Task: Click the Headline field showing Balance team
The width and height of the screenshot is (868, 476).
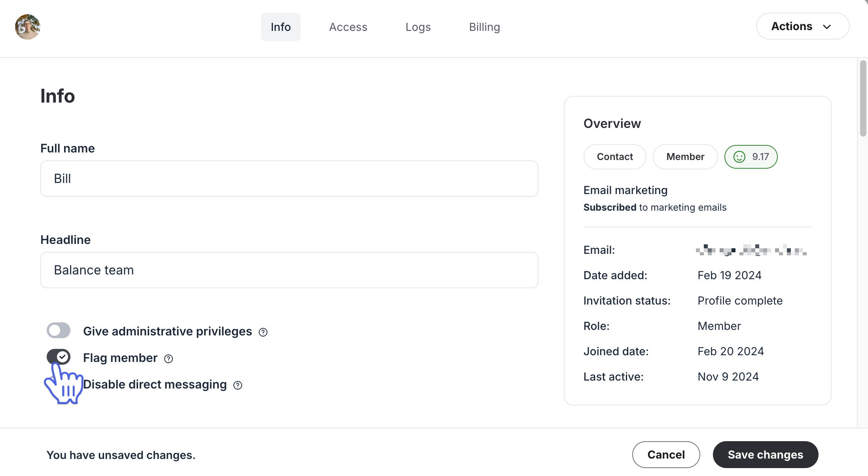Action: click(289, 270)
